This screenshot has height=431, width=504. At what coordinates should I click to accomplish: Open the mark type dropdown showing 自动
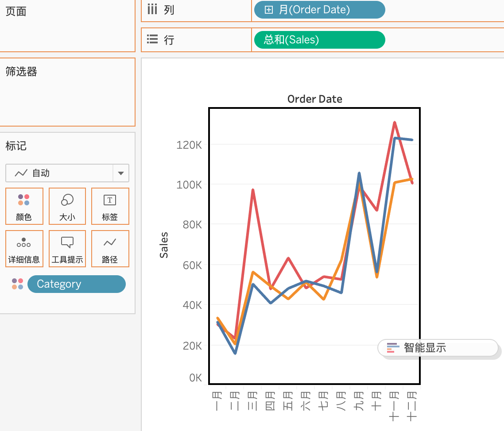click(x=67, y=173)
